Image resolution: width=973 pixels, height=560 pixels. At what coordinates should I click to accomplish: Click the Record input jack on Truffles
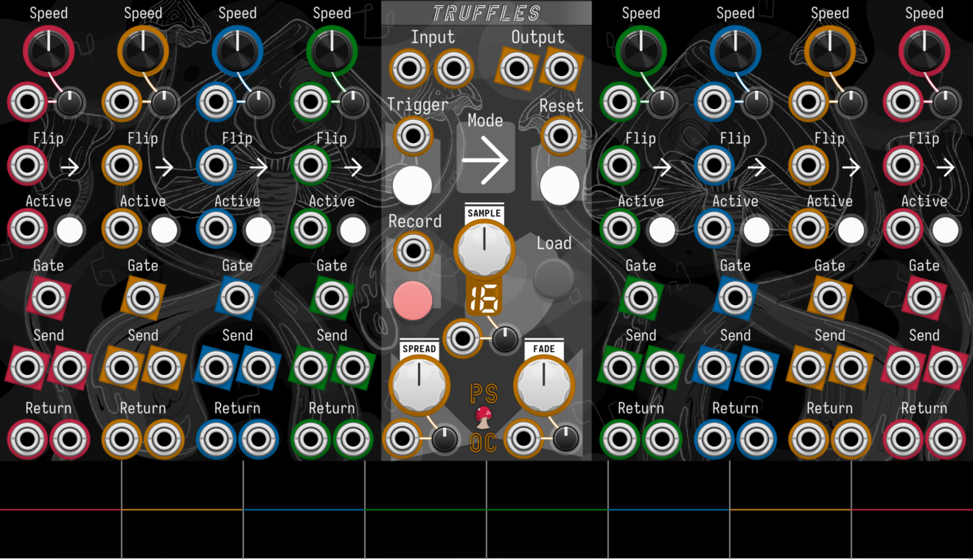tap(413, 251)
